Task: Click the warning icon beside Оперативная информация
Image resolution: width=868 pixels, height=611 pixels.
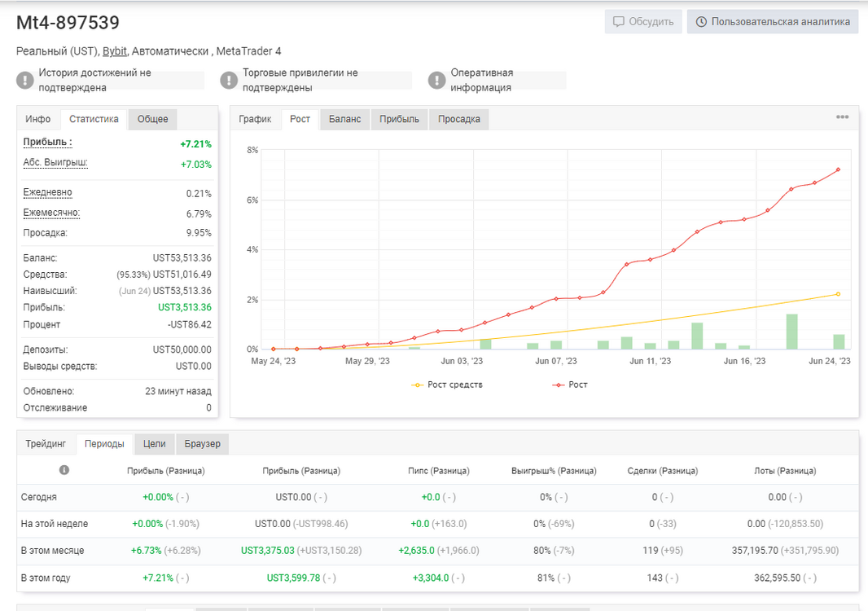Action: (436, 81)
